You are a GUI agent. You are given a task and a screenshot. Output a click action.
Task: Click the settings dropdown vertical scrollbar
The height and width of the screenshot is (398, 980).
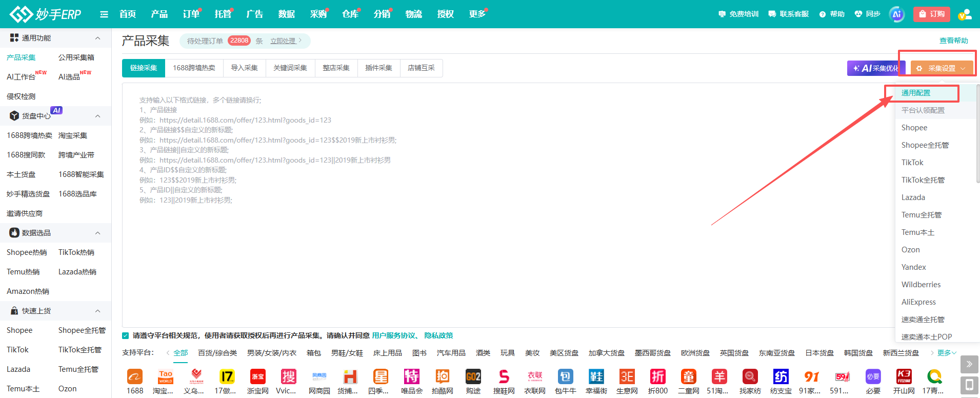point(978,133)
